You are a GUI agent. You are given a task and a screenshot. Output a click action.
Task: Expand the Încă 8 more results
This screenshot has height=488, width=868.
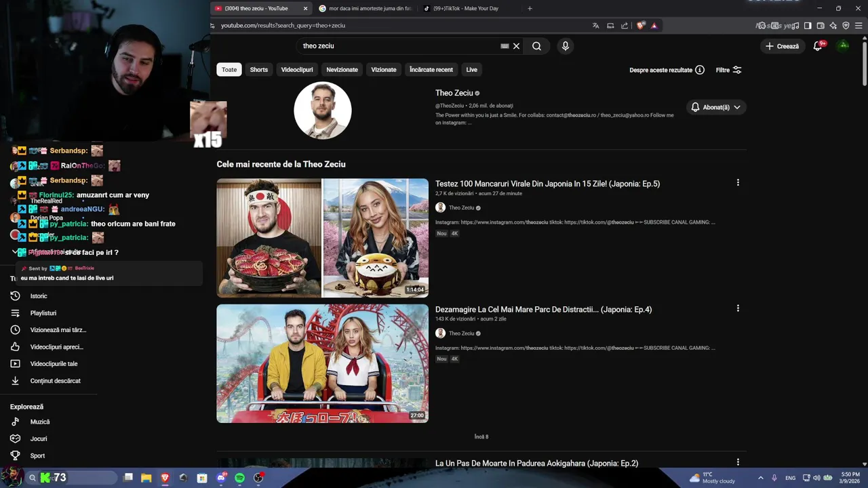click(481, 437)
